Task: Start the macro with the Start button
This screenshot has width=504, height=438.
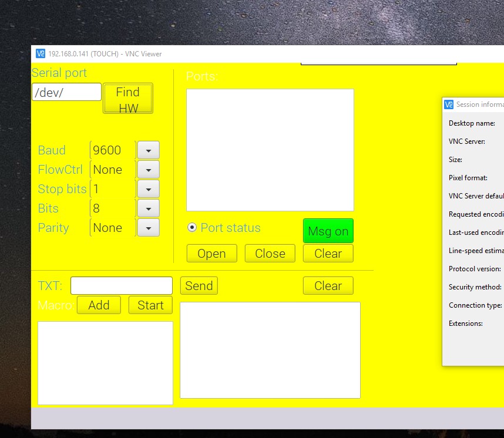Action: (x=150, y=305)
